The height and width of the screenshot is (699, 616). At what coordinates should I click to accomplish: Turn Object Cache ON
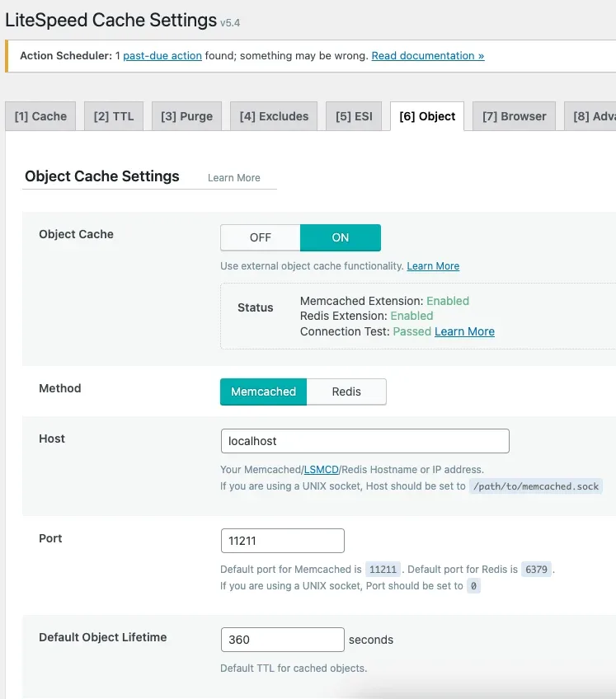[341, 237]
